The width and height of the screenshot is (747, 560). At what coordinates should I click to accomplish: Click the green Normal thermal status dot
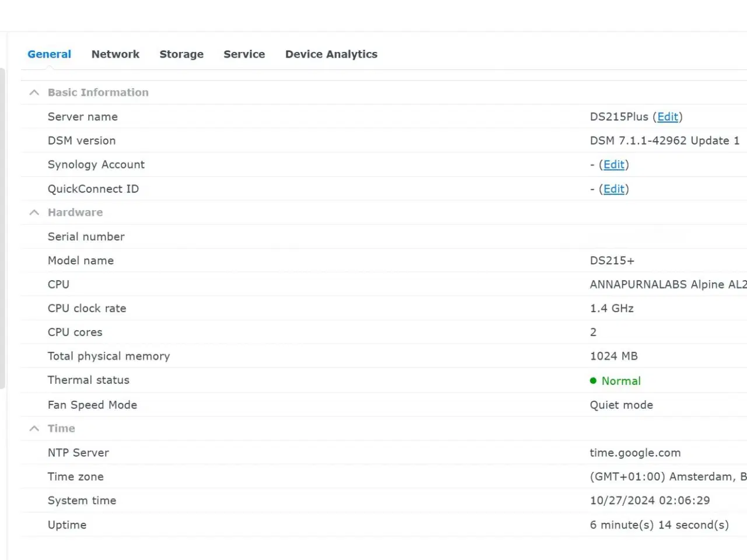click(x=593, y=381)
